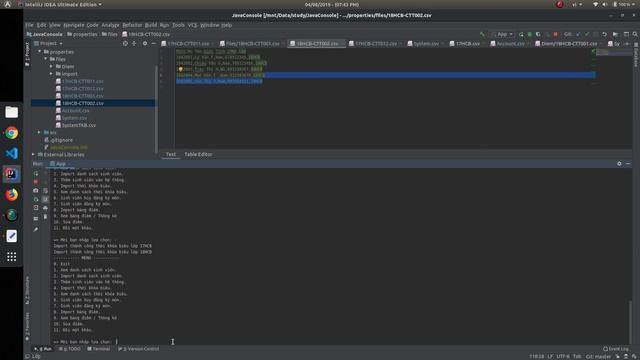The image size is (640, 360).
Task: Click the Search Everywhere magnifier icon
Action: pos(635,34)
